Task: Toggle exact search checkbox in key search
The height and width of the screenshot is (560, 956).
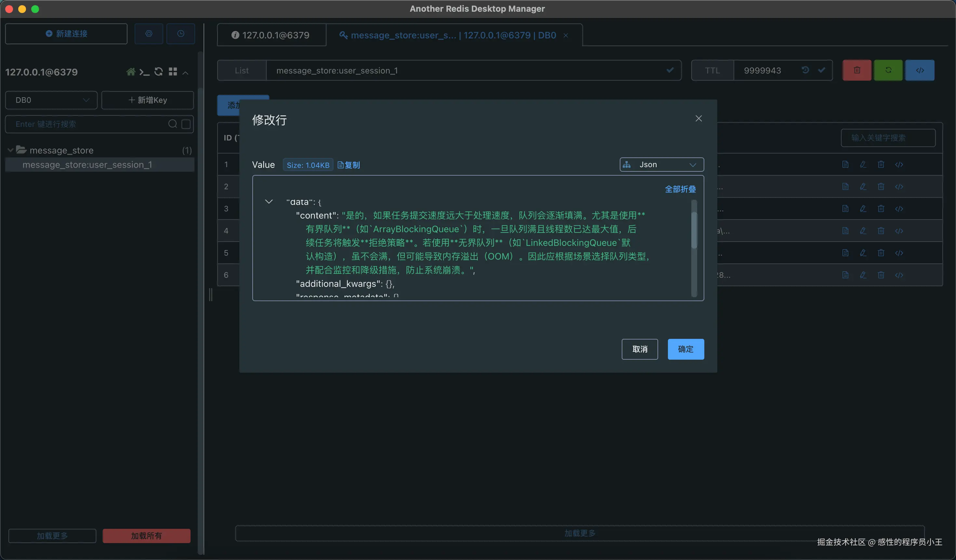Action: pyautogui.click(x=186, y=124)
